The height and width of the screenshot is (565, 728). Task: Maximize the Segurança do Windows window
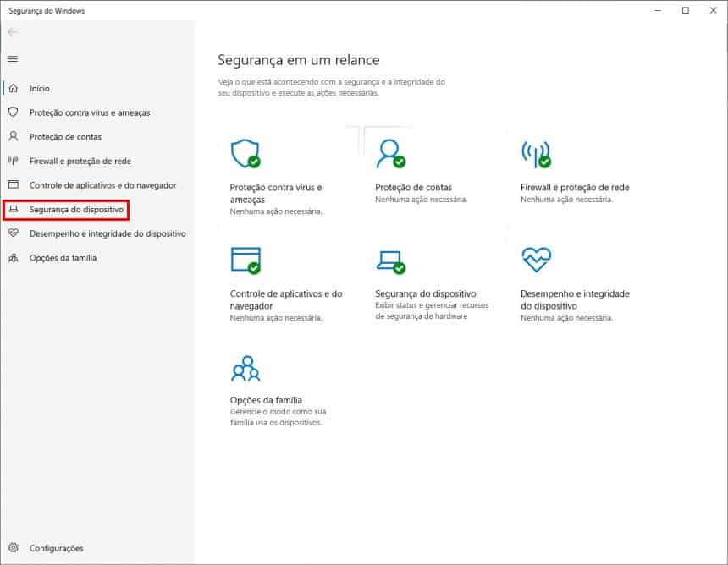coord(686,10)
